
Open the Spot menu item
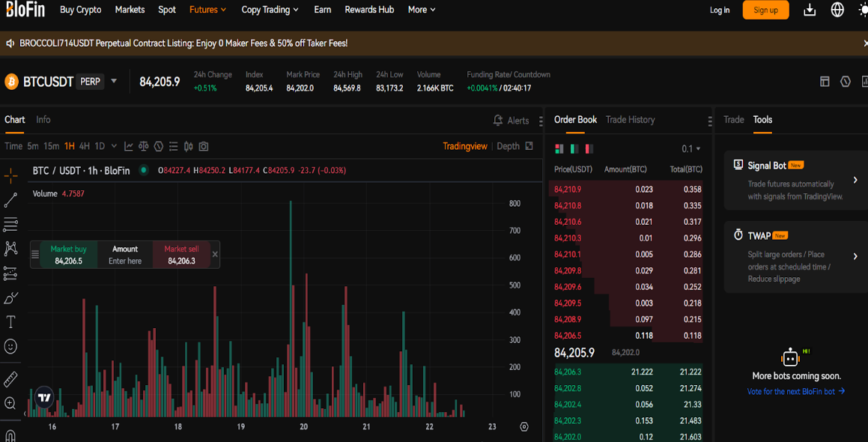point(166,10)
